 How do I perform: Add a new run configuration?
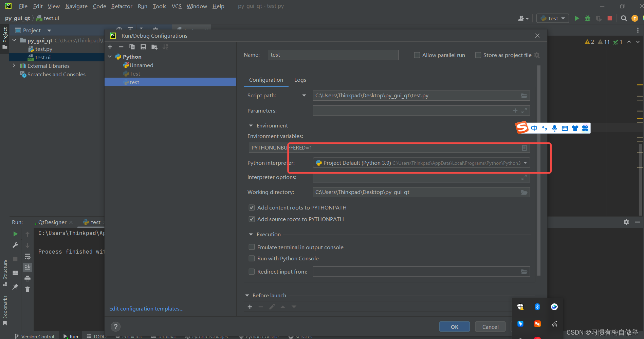tap(110, 46)
